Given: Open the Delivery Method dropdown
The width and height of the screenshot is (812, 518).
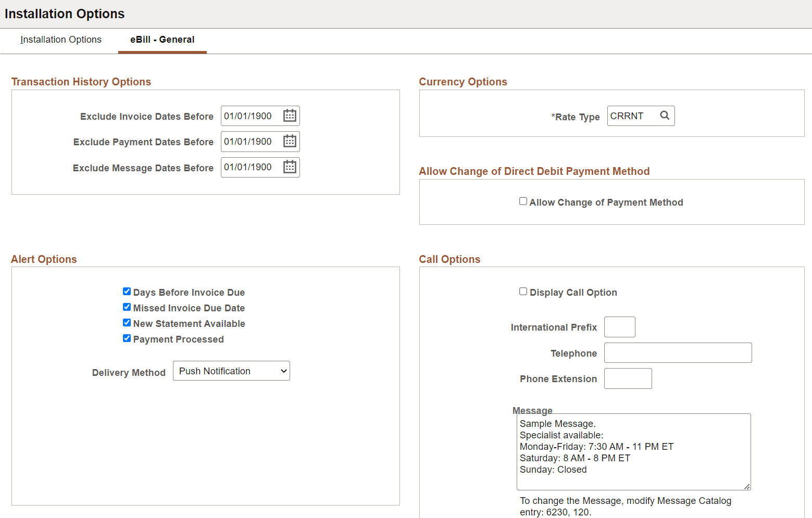Looking at the screenshot, I should pyautogui.click(x=231, y=371).
